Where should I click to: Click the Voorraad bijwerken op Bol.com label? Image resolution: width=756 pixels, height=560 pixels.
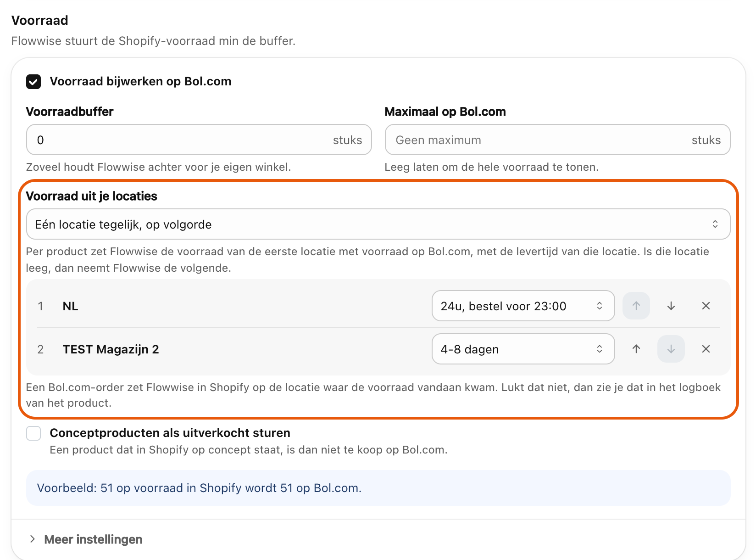pos(140,81)
